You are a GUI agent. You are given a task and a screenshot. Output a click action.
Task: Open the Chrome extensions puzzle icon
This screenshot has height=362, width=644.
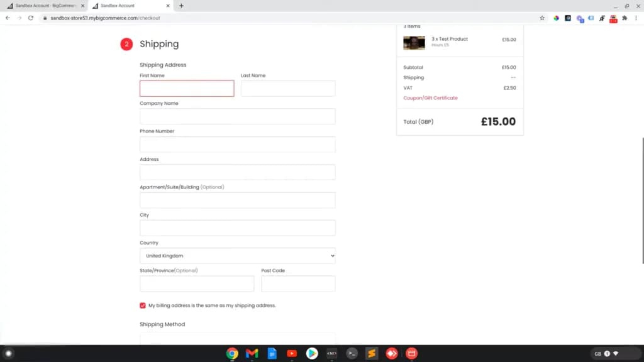pyautogui.click(x=625, y=18)
